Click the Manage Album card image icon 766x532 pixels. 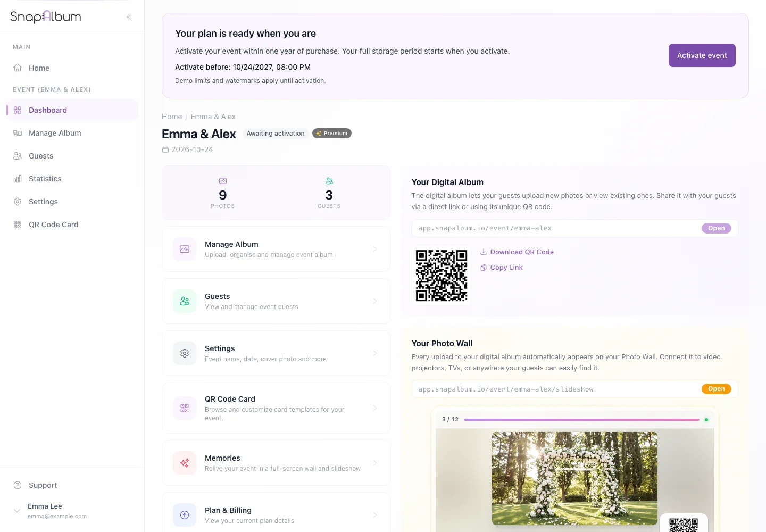click(x=185, y=249)
